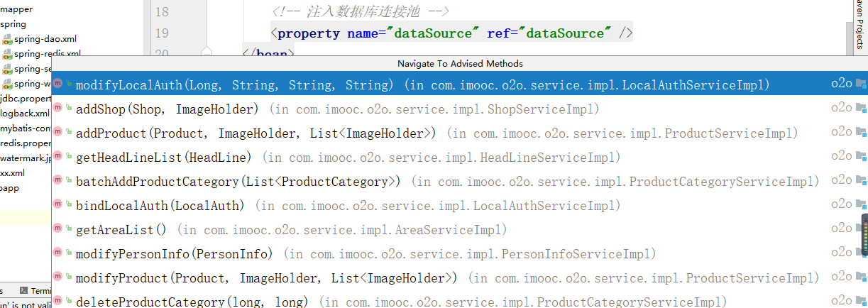Click line number 19 in editor gutter
This screenshot has width=868, height=308.
162,33
